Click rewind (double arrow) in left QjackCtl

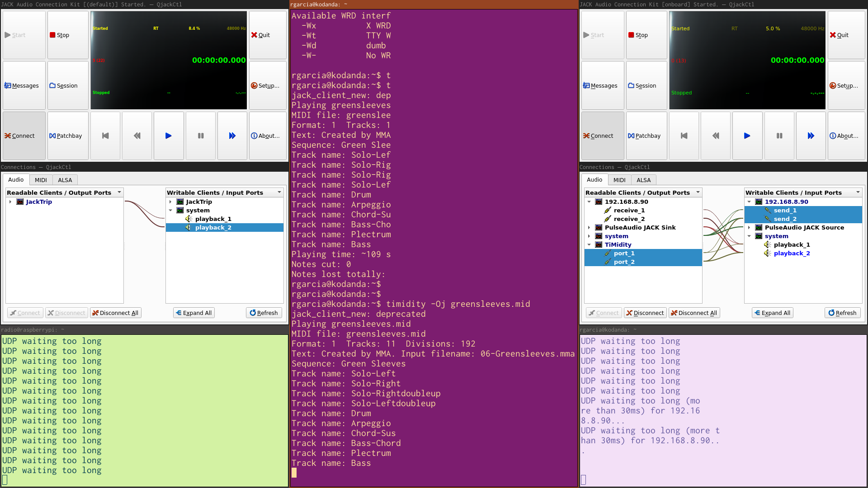point(137,136)
